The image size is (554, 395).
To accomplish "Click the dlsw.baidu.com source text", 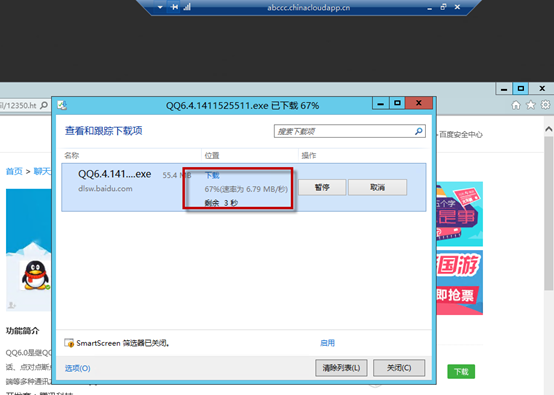I will pos(105,189).
